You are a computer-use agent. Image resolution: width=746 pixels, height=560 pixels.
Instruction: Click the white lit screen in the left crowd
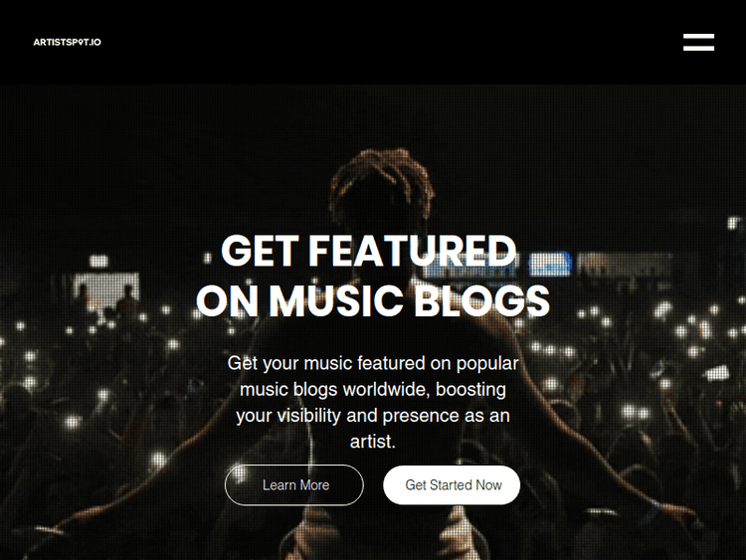pos(105,288)
